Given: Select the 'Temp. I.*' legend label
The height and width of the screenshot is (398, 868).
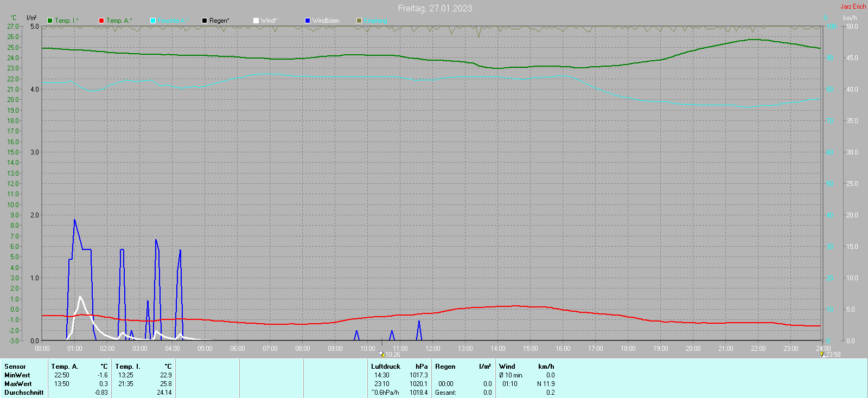Looking at the screenshot, I should 67,21.
